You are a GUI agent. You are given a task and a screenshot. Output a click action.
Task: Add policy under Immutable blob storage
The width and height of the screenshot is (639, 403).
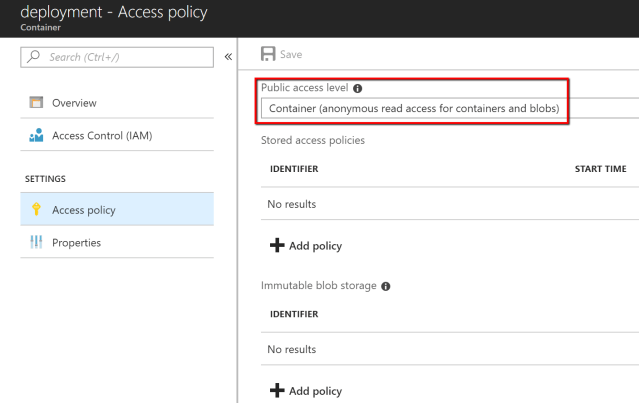(x=309, y=390)
